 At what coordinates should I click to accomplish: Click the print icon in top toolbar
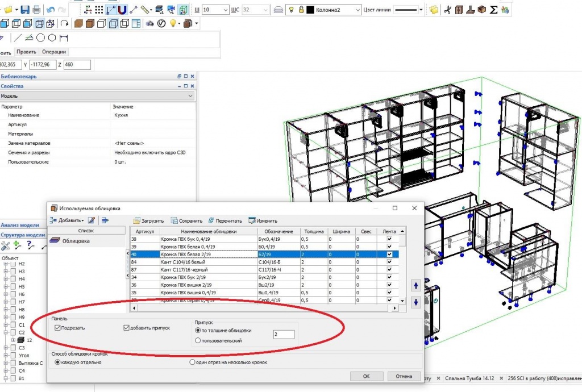(36, 10)
